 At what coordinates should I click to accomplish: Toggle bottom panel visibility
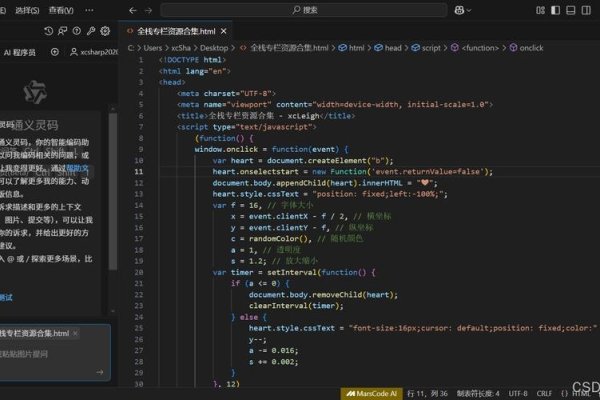click(x=571, y=10)
